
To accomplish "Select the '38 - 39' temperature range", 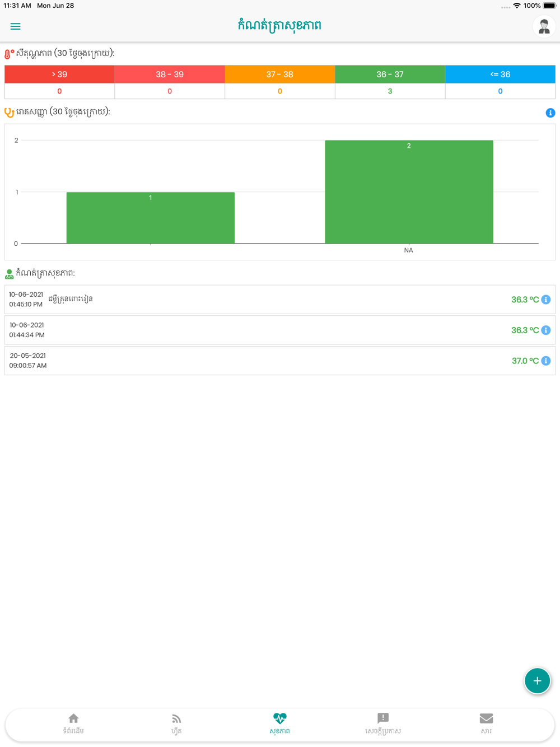I will 170,74.
